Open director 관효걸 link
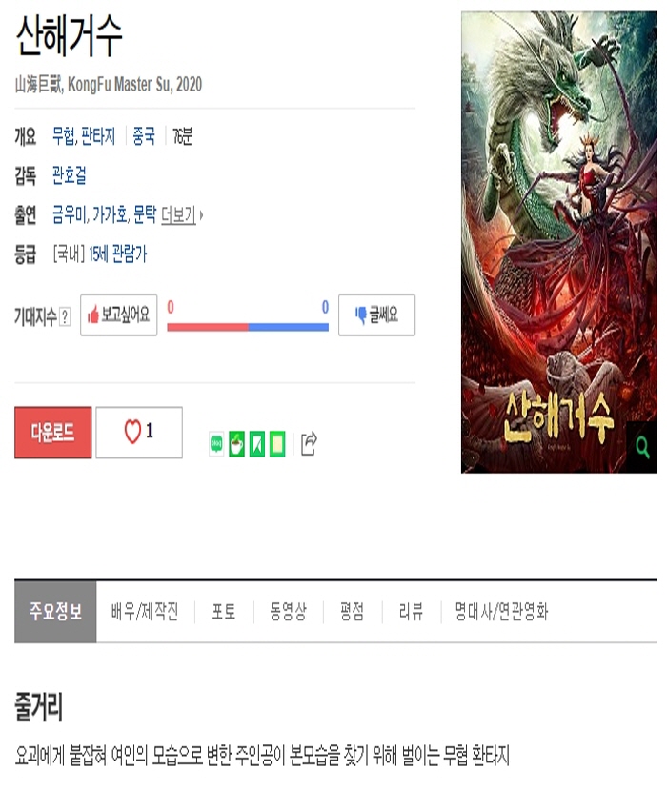667x812 pixels. pyautogui.click(x=70, y=175)
